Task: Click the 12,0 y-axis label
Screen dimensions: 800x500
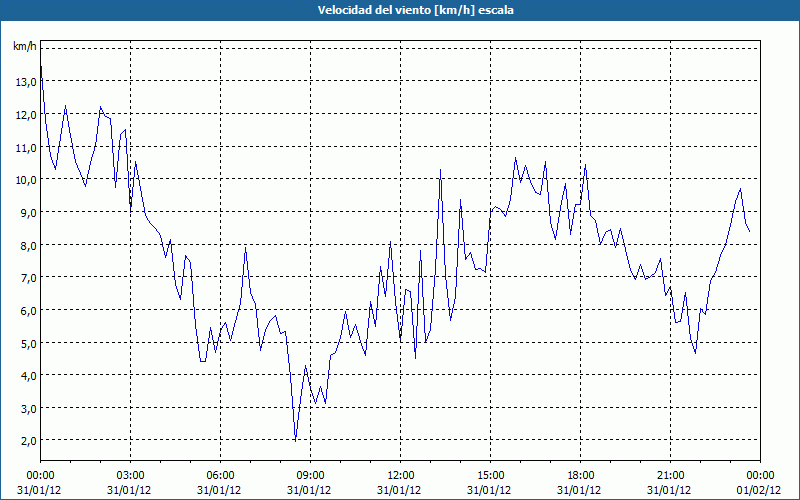Action: 26,115
